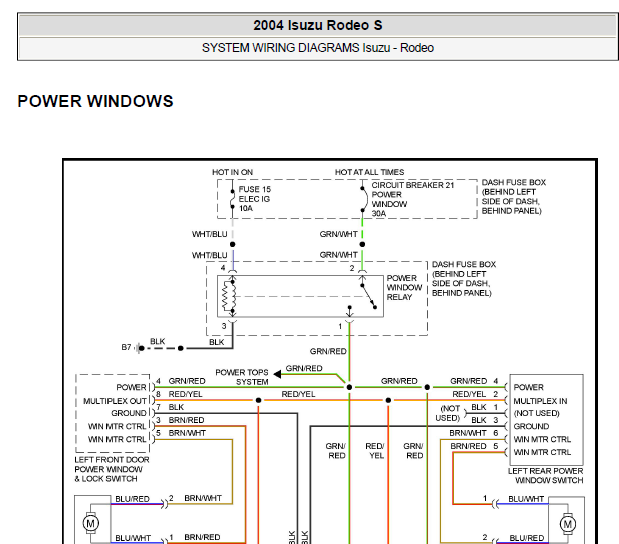Select 'LEFT REAR POWER WINDOW SWITCH' caption

[545, 476]
